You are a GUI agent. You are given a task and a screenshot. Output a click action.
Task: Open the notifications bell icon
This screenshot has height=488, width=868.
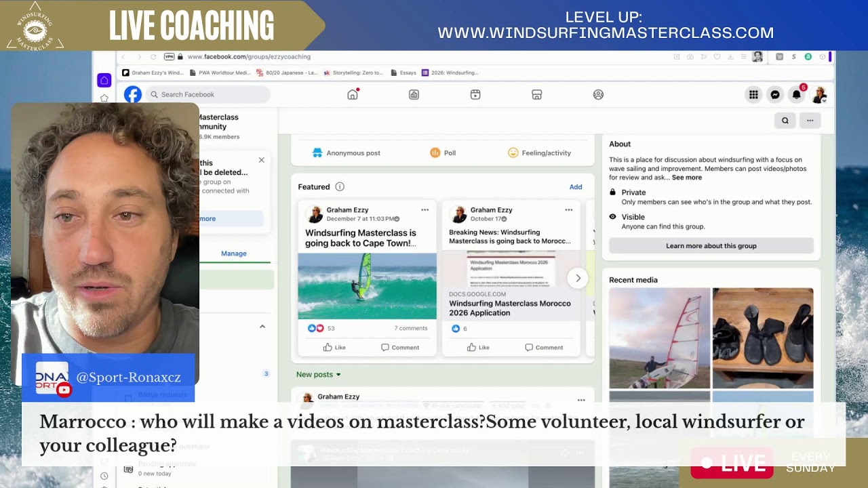pyautogui.click(x=797, y=95)
